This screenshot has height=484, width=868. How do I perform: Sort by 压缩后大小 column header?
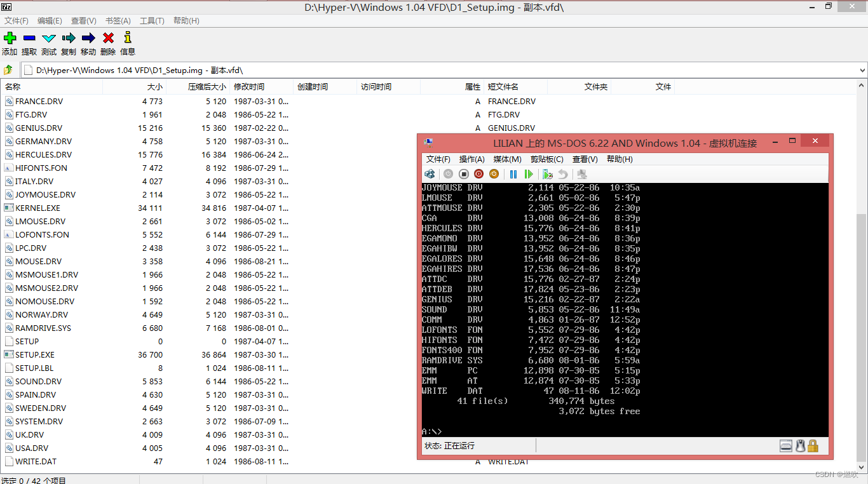tap(198, 86)
